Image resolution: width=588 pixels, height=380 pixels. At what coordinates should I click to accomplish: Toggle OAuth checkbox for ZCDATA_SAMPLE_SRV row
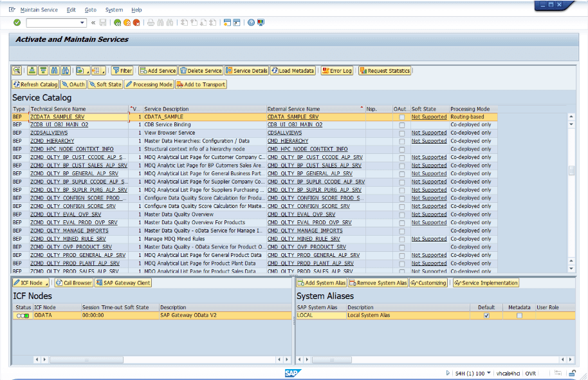point(402,117)
